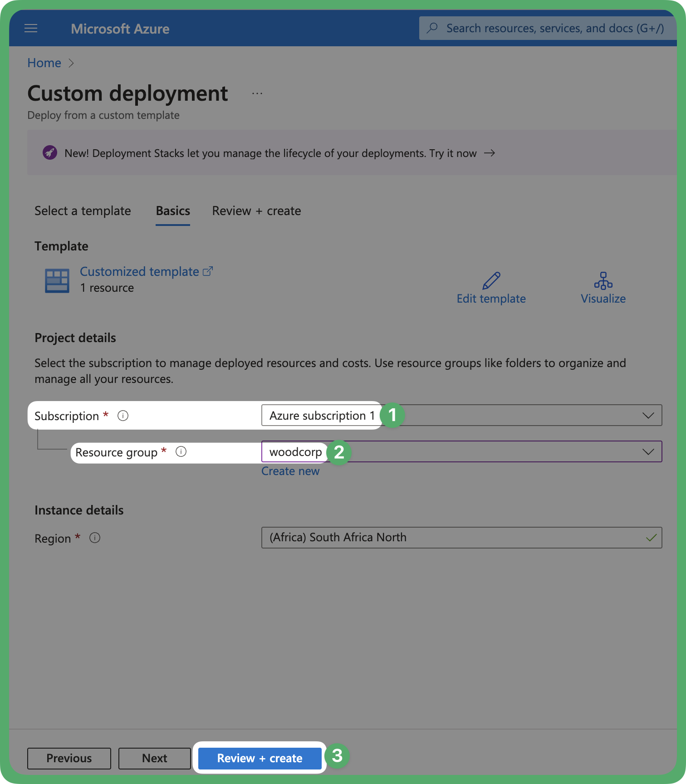This screenshot has width=686, height=784.
Task: Open the Customized template link
Action: click(139, 271)
